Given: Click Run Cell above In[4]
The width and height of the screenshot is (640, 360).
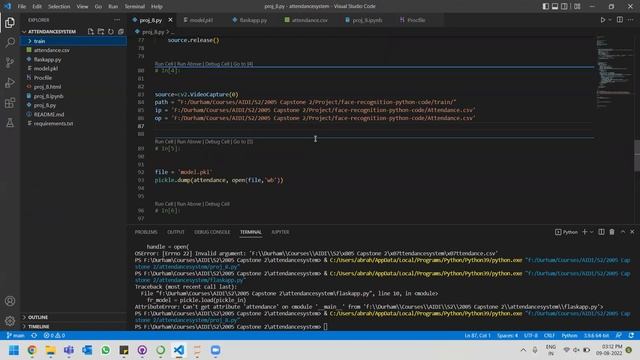Looking at the screenshot, I should click(x=164, y=64).
